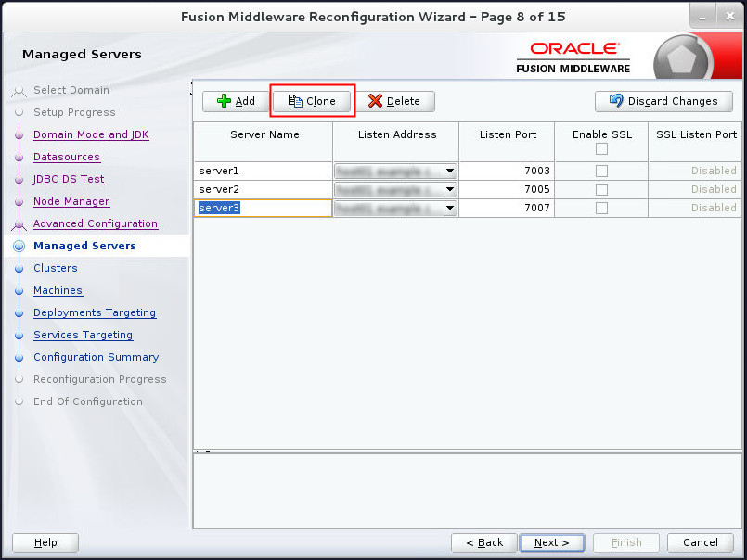The image size is (747, 560).
Task: Select the server2 name cell
Action: click(x=263, y=189)
